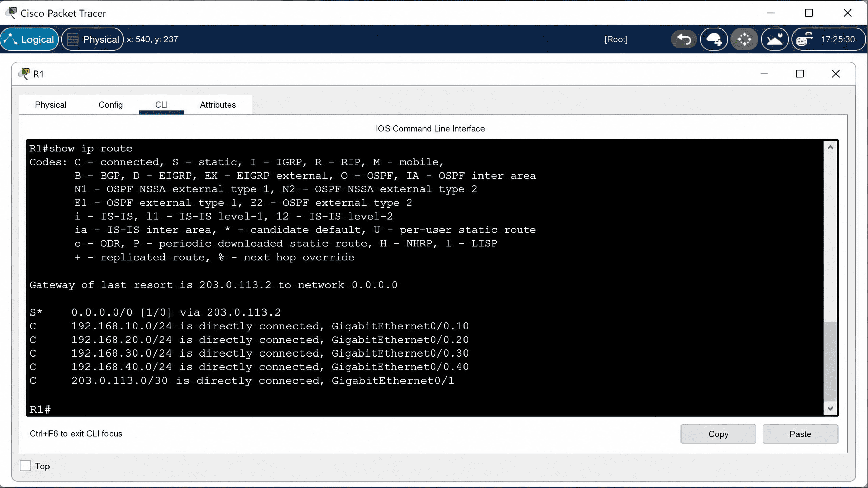The height and width of the screenshot is (488, 868).
Task: Click the 192.168.20.0/24 route entry
Action: pos(249,340)
